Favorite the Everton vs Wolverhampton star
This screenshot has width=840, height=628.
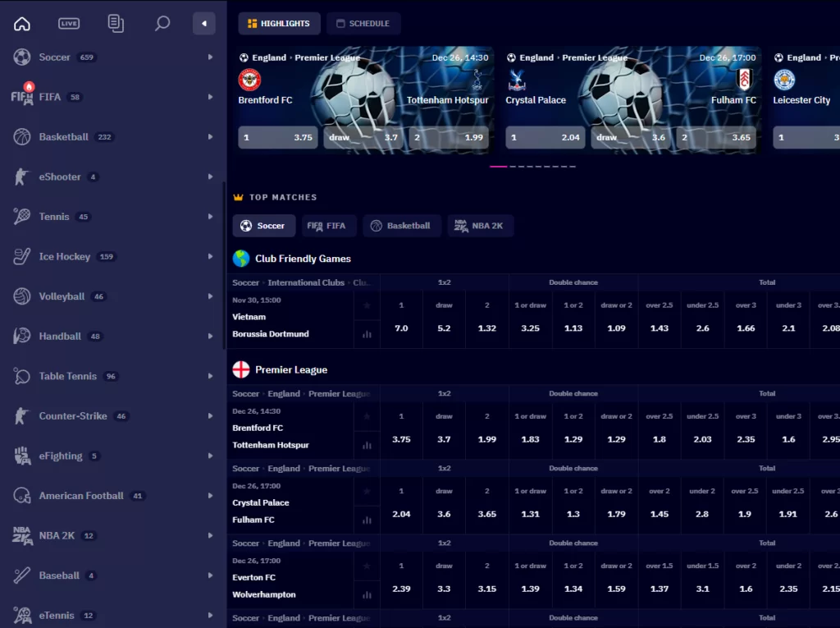tap(367, 566)
